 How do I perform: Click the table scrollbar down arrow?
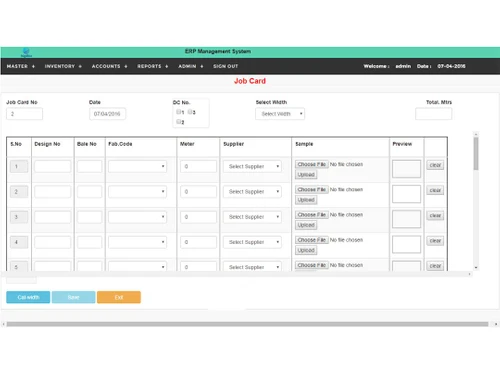pyautogui.click(x=476, y=267)
